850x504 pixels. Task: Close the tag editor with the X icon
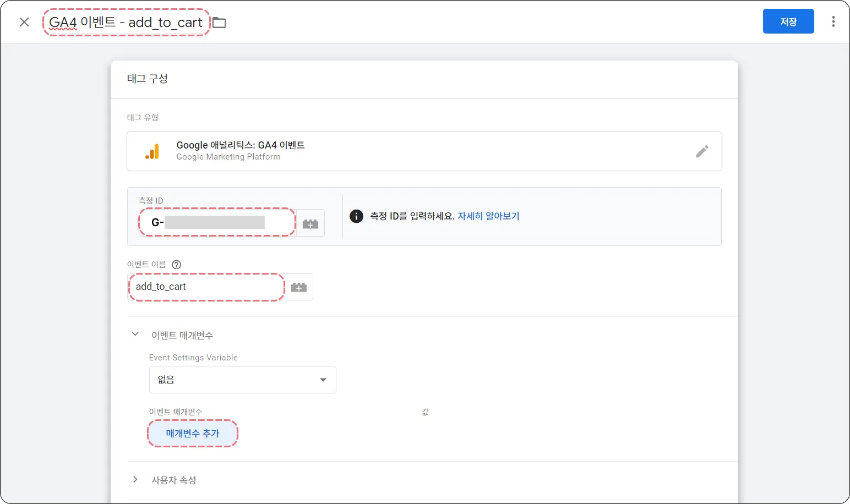[x=24, y=22]
